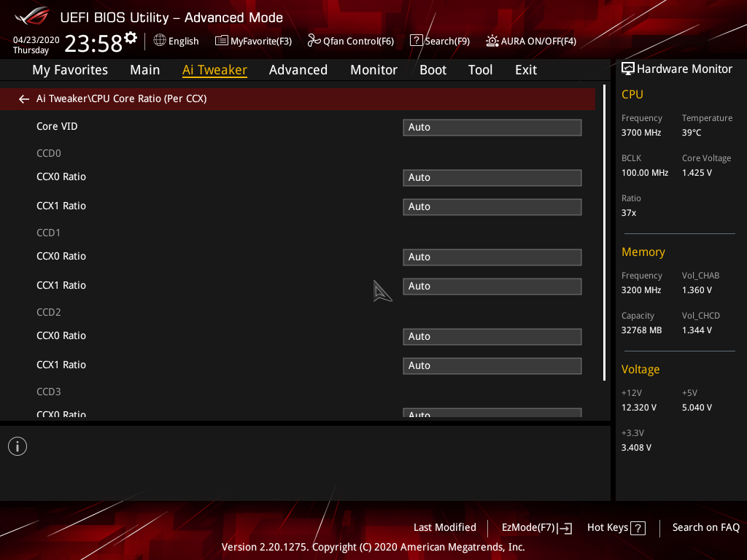The height and width of the screenshot is (560, 747).
Task: Click the +3.3V 3.408 V value
Action: click(636, 448)
